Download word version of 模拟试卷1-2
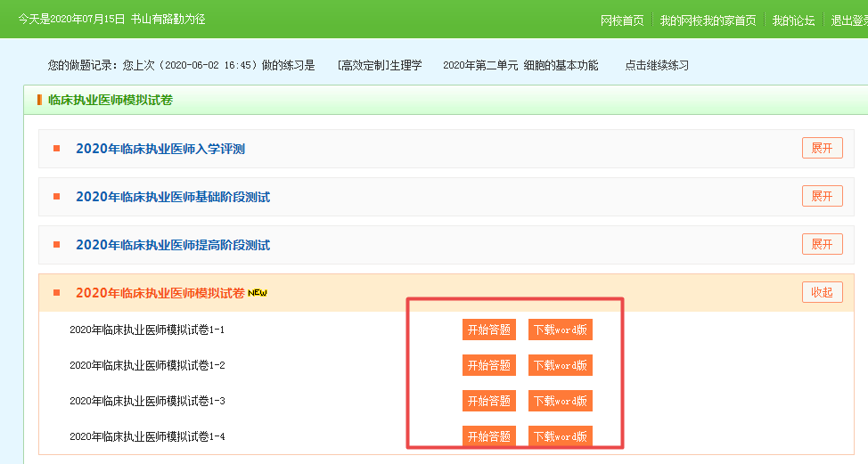 click(x=560, y=365)
